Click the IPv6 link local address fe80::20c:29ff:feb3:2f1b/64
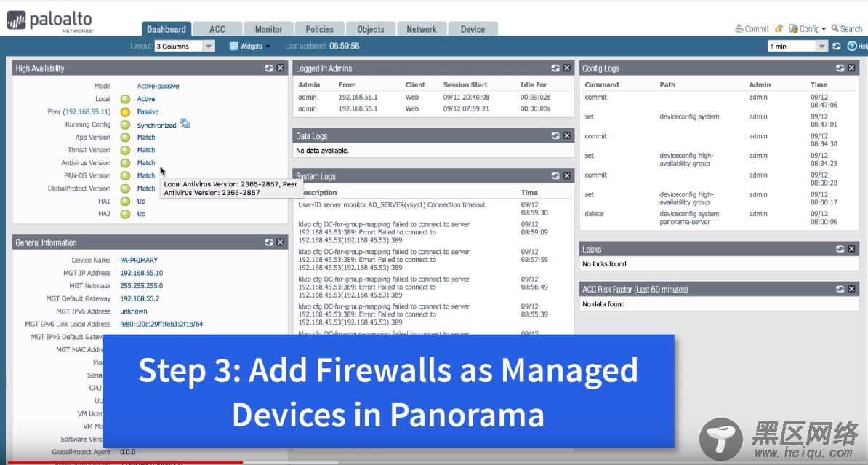Screen dimensions: 868x465 [161, 324]
